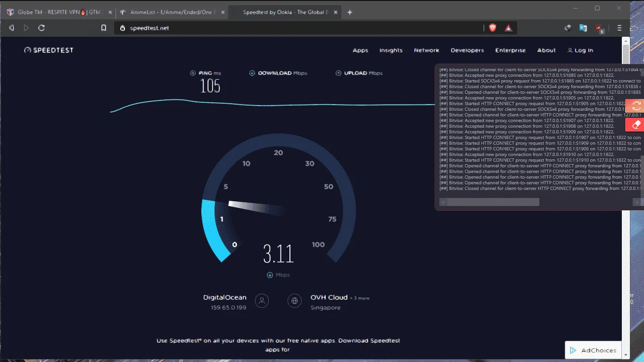Open the About menu item

(x=546, y=50)
